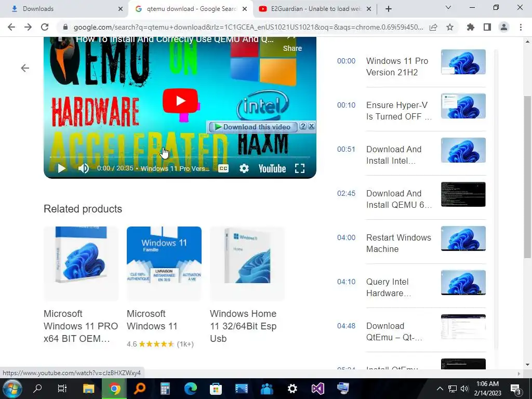The width and height of the screenshot is (532, 399).
Task: Open Task View on the taskbar
Action: [x=62, y=388]
